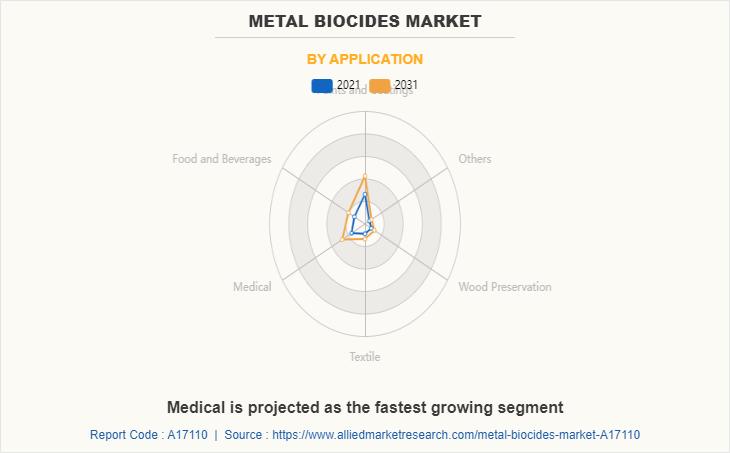Click the METAL BIOCIDES MARKET title
The width and height of the screenshot is (730, 453).
point(365,21)
